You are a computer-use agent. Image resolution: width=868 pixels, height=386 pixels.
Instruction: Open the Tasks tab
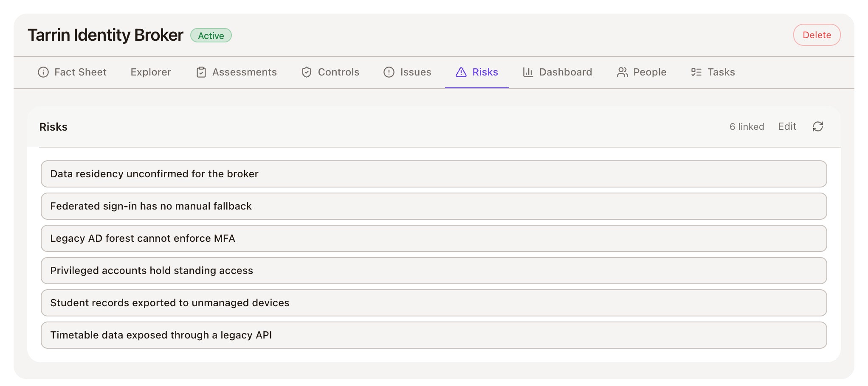pyautogui.click(x=713, y=72)
